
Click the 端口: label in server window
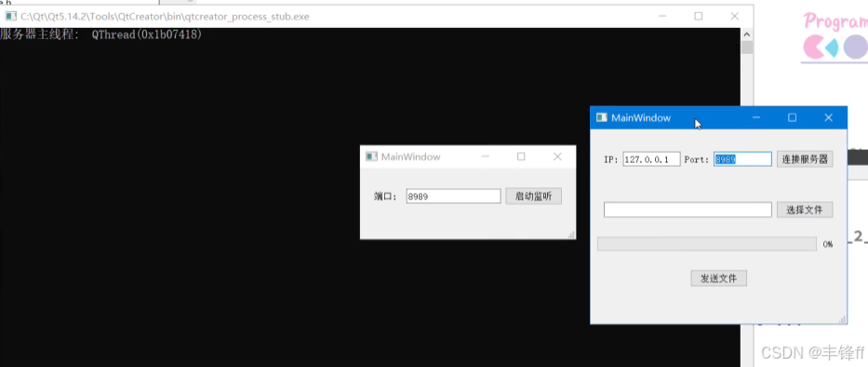pyautogui.click(x=386, y=197)
